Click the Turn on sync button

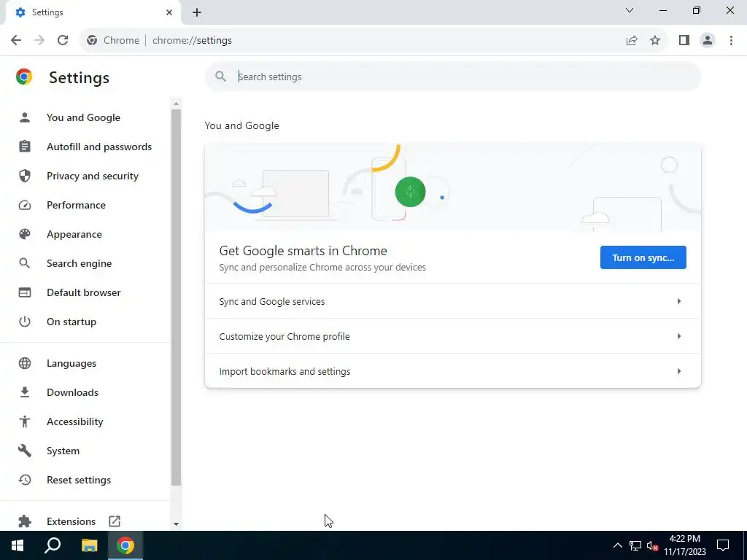(643, 257)
